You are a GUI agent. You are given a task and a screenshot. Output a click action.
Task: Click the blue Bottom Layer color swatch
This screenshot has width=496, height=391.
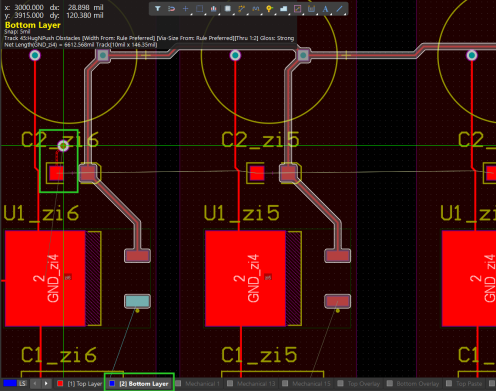[112, 384]
